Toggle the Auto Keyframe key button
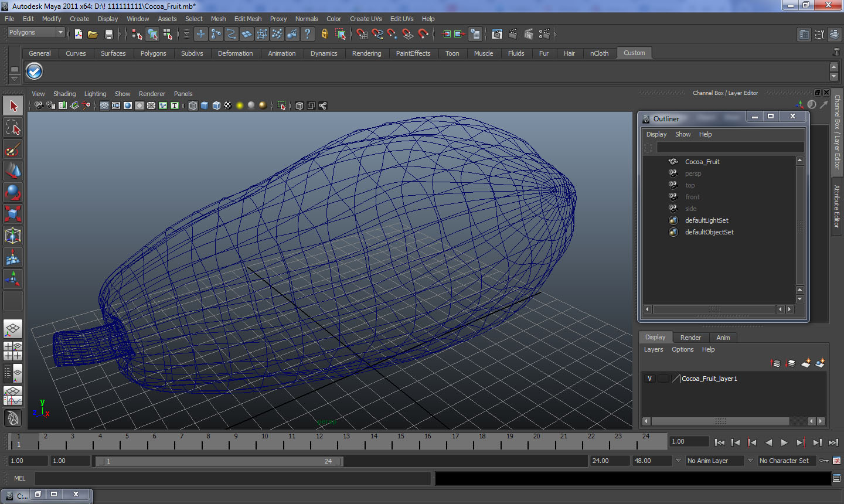 [823, 461]
